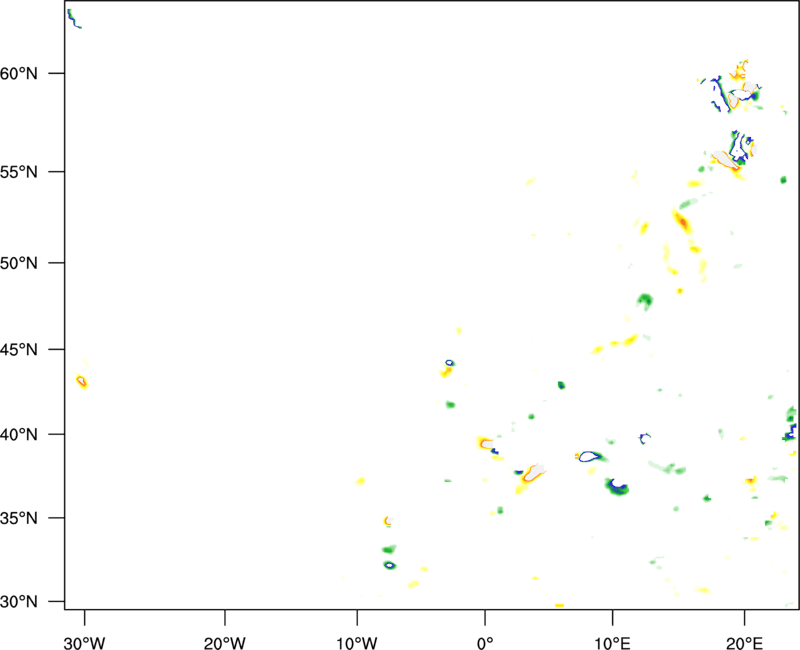This screenshot has width=800, height=650.
Task: Click the 35°N latitude label
Action: tap(19, 518)
